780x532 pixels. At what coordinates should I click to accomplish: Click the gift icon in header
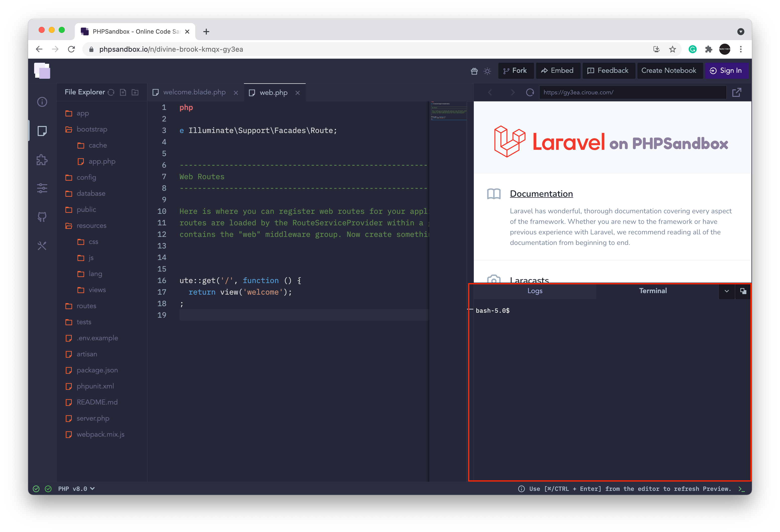point(474,71)
